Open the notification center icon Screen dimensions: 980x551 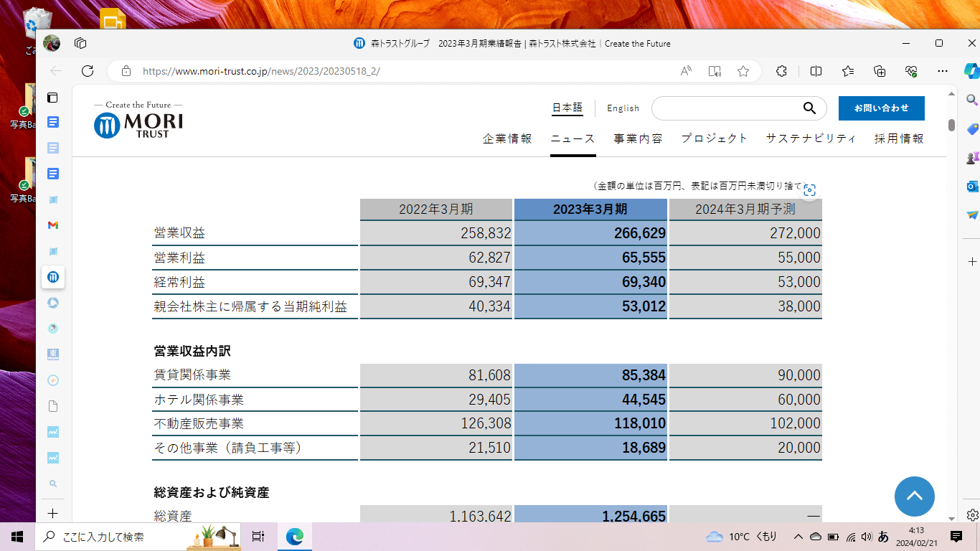pyautogui.click(x=956, y=536)
